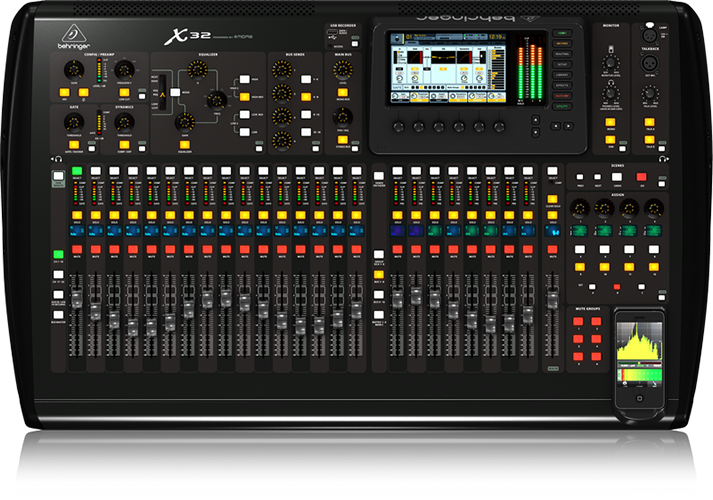Viewport: 713px width, 500px height.
Task: Click the display Right arrow navigation button
Action: [568, 126]
